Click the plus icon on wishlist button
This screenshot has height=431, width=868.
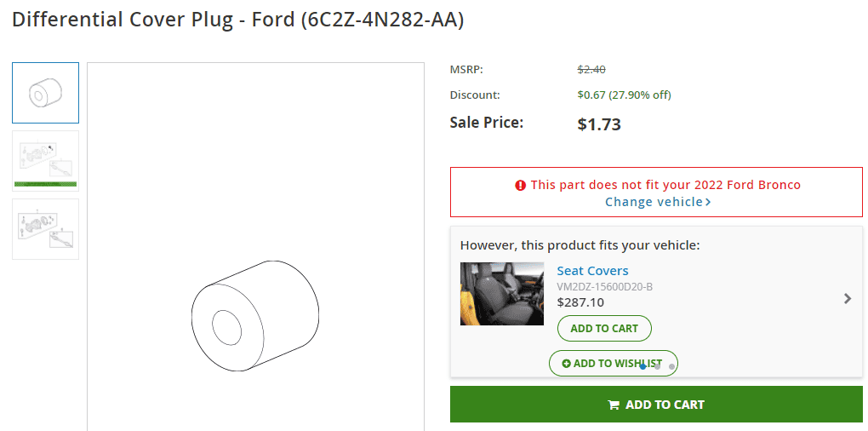point(566,364)
